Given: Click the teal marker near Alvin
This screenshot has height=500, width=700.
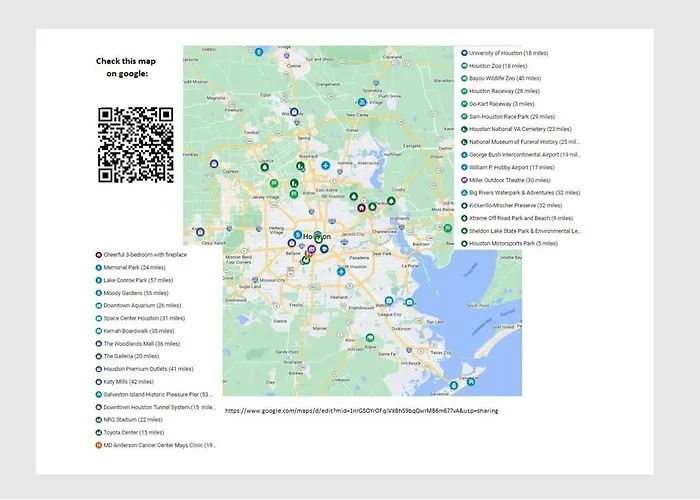Looking at the screenshot, I should click(370, 338).
